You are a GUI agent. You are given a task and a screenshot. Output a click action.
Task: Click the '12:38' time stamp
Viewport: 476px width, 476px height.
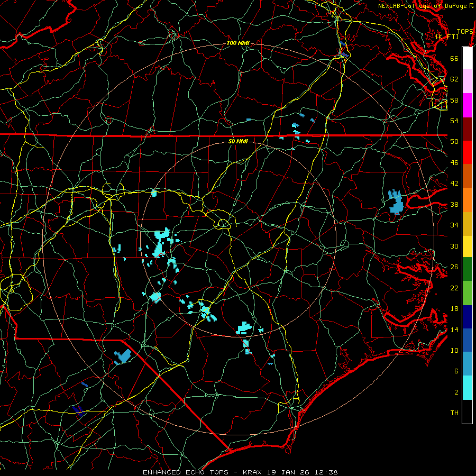(x=327, y=472)
